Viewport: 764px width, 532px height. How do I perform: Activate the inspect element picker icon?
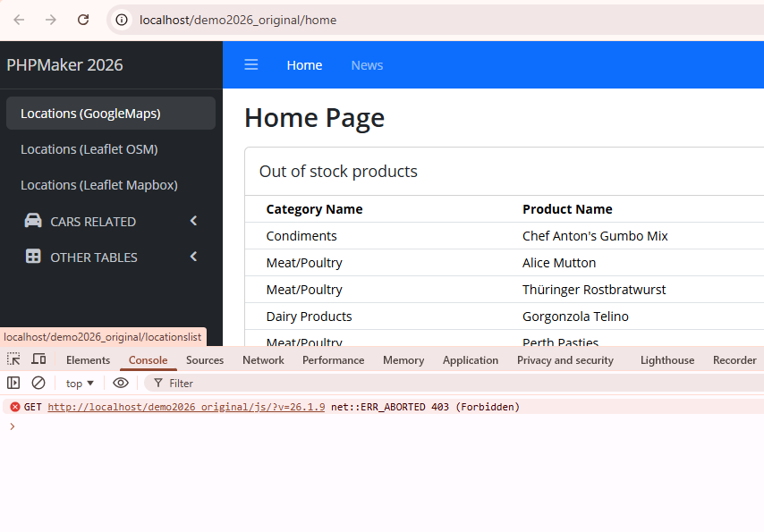click(13, 359)
